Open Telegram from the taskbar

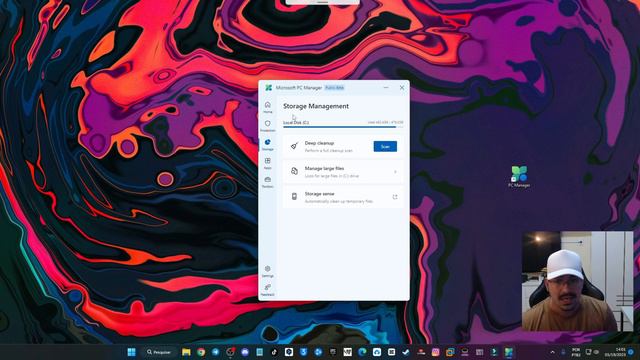tap(216, 352)
